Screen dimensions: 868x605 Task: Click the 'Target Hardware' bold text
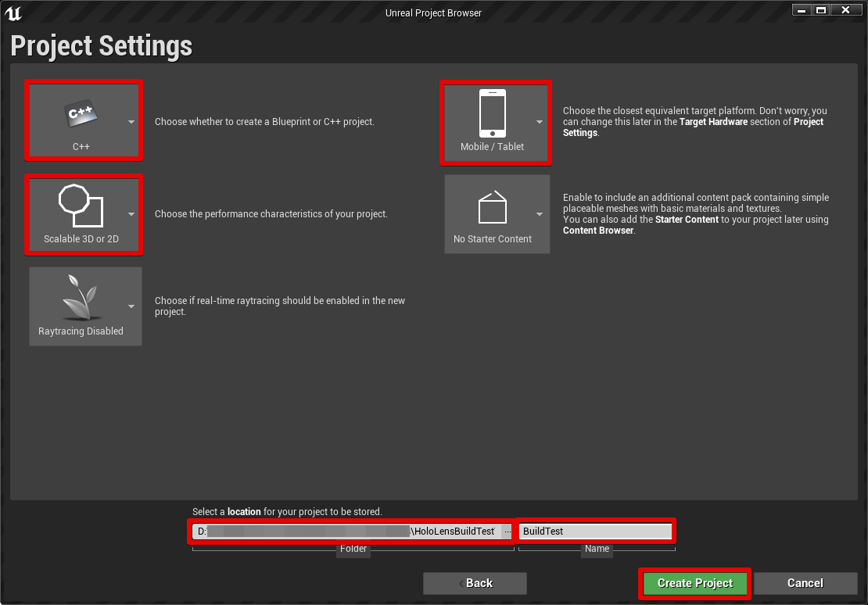click(x=713, y=122)
